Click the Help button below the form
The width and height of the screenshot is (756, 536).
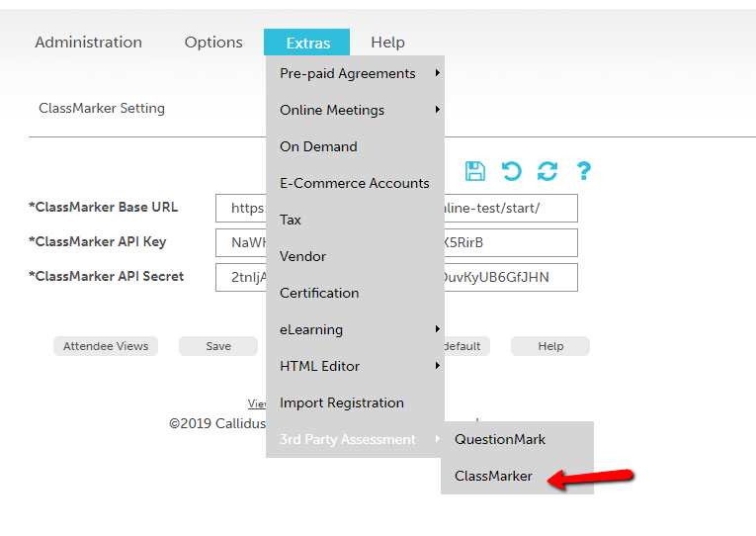pyautogui.click(x=550, y=346)
